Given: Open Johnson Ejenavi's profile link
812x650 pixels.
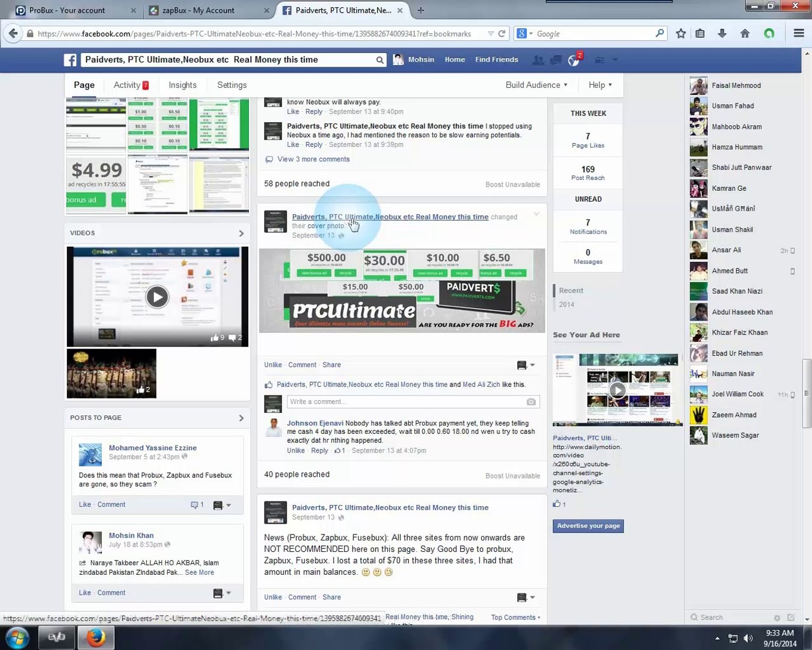Looking at the screenshot, I should click(315, 423).
